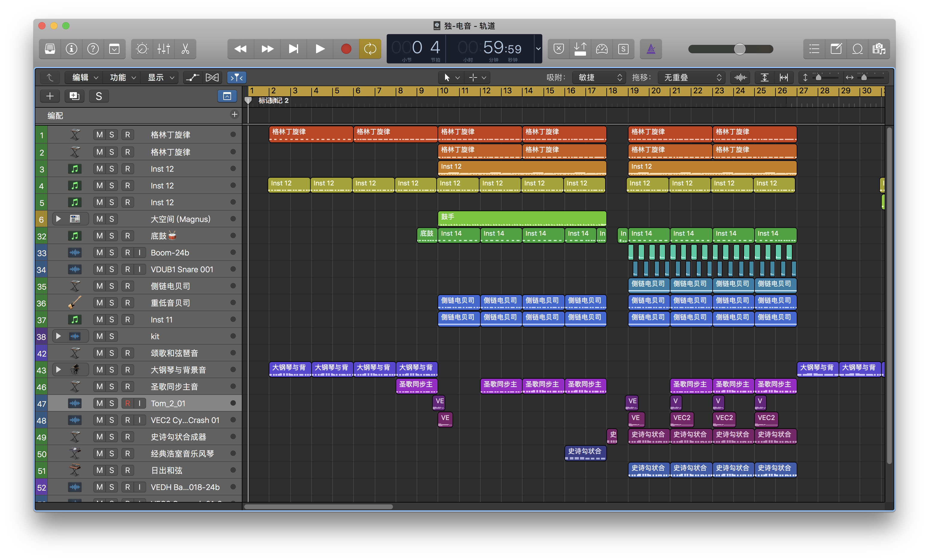
Task: Click the vertical auto zoom icon
Action: [764, 78]
